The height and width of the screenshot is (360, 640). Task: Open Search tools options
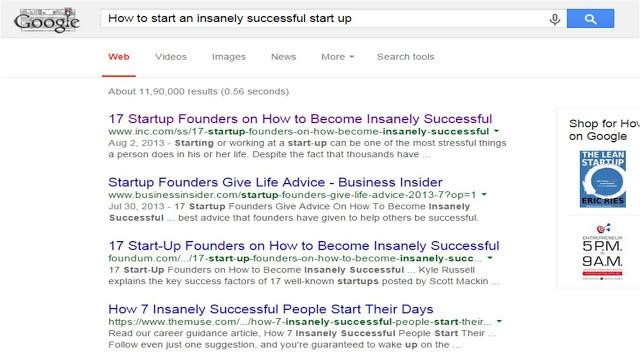coord(405,57)
